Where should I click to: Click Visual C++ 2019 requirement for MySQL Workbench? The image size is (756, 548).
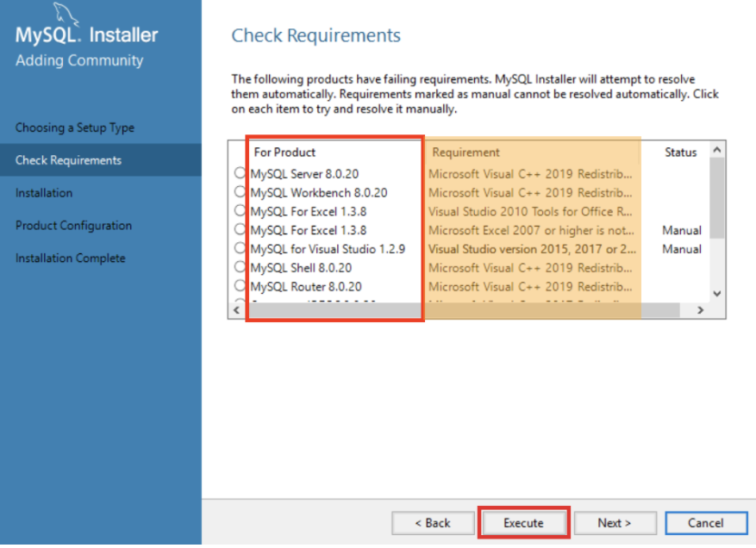coord(530,192)
